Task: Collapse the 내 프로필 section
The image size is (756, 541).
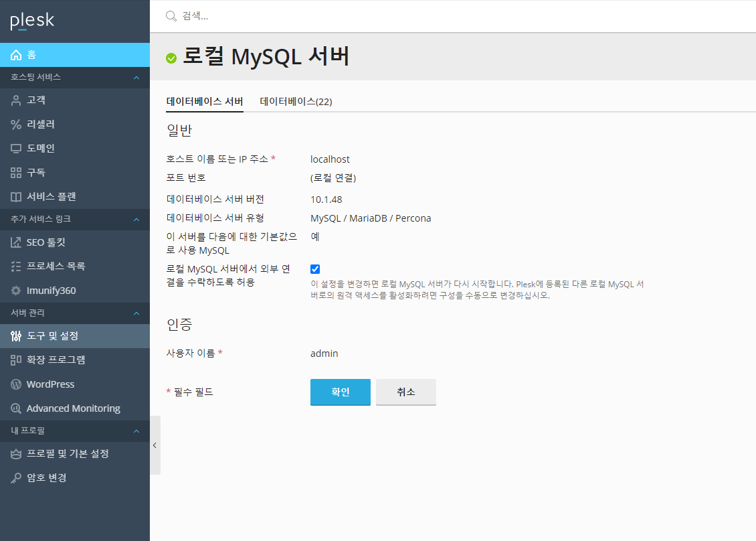Action: coord(136,431)
